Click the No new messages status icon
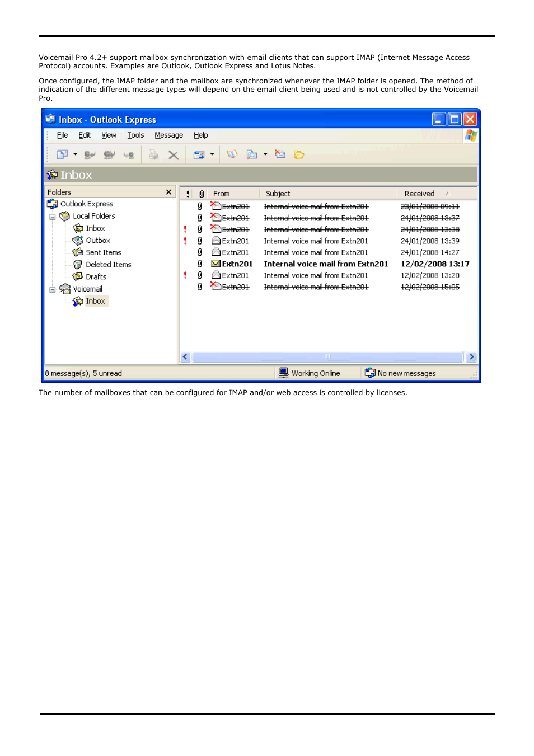 (370, 373)
